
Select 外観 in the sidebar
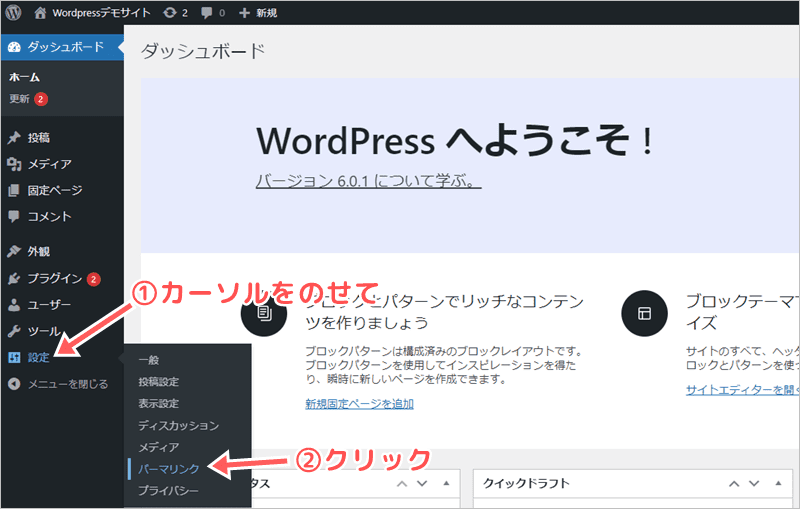pyautogui.click(x=39, y=252)
